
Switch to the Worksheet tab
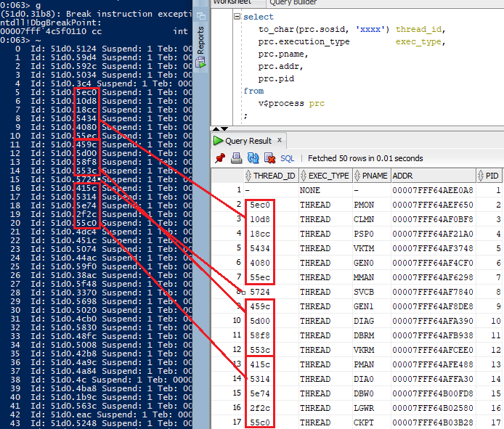[x=231, y=2]
